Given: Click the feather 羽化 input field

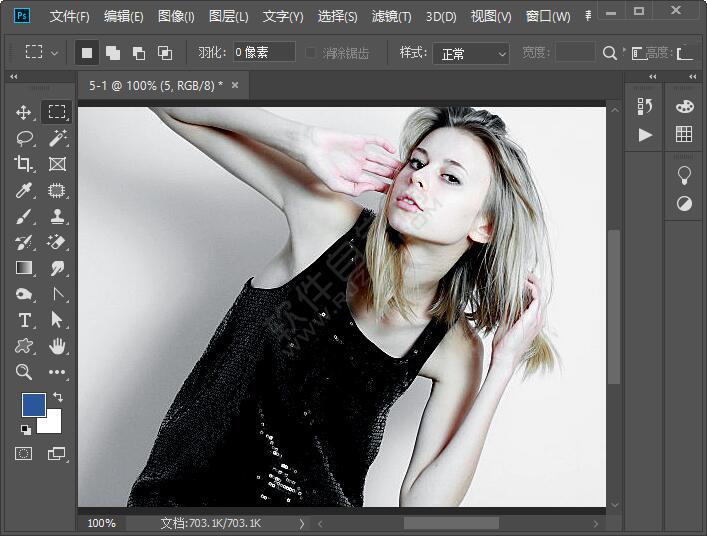Looking at the screenshot, I should [x=264, y=52].
